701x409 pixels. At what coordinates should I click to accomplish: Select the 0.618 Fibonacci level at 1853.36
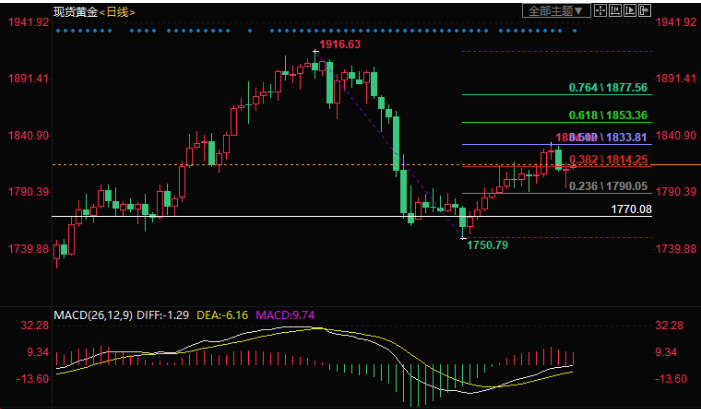click(608, 115)
